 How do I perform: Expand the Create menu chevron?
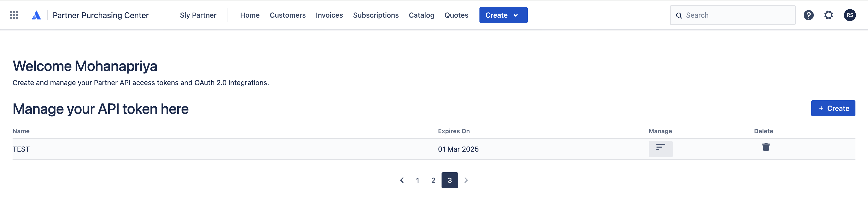tap(516, 15)
